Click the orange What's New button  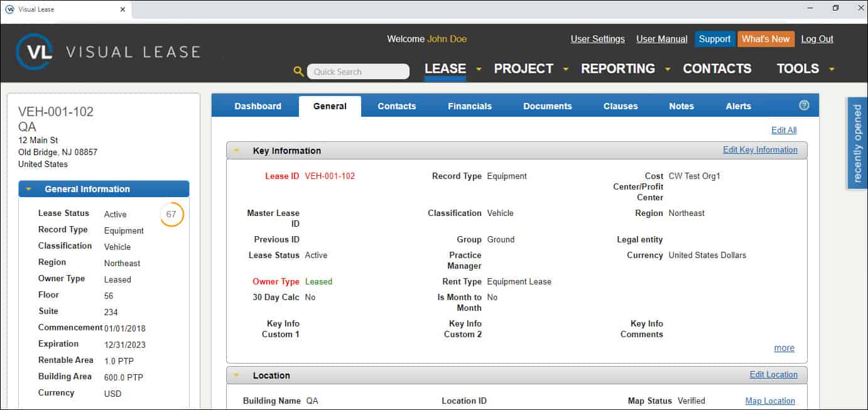(x=766, y=39)
